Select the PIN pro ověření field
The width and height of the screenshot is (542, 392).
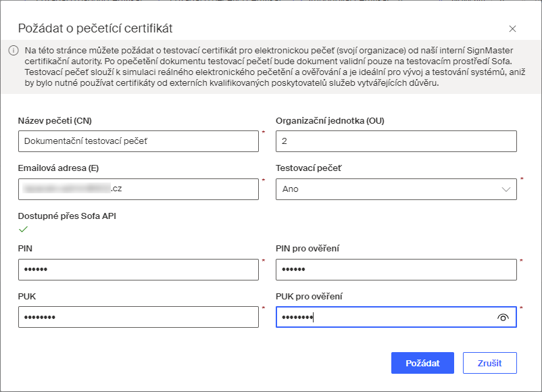pyautogui.click(x=396, y=270)
